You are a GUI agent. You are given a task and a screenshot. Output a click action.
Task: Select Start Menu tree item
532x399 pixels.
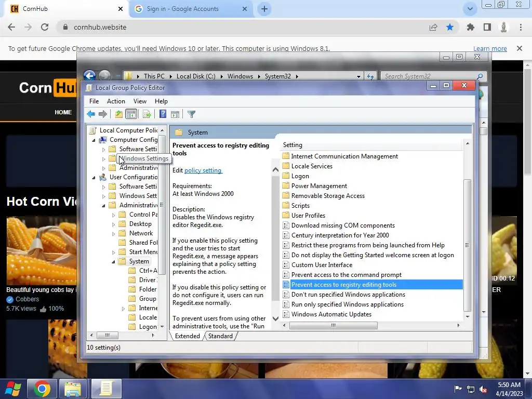coord(143,252)
